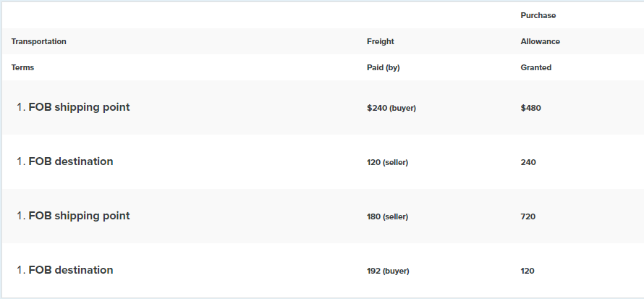644x299 pixels.
Task: Click FOB destination in the 120 (seller) row
Action: 70,161
